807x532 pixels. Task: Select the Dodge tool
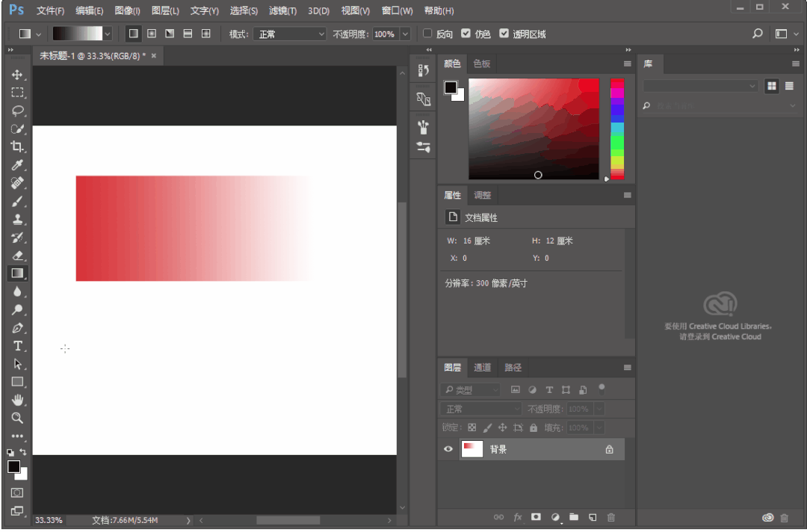[17, 310]
